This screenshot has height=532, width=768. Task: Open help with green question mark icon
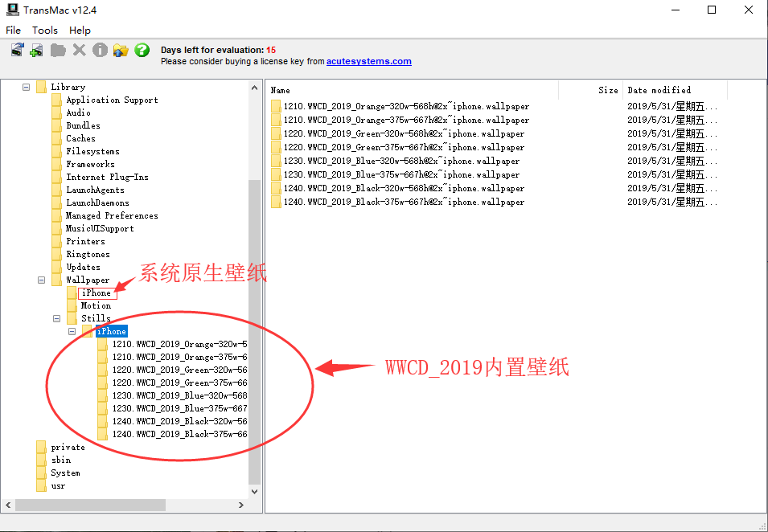(x=142, y=50)
